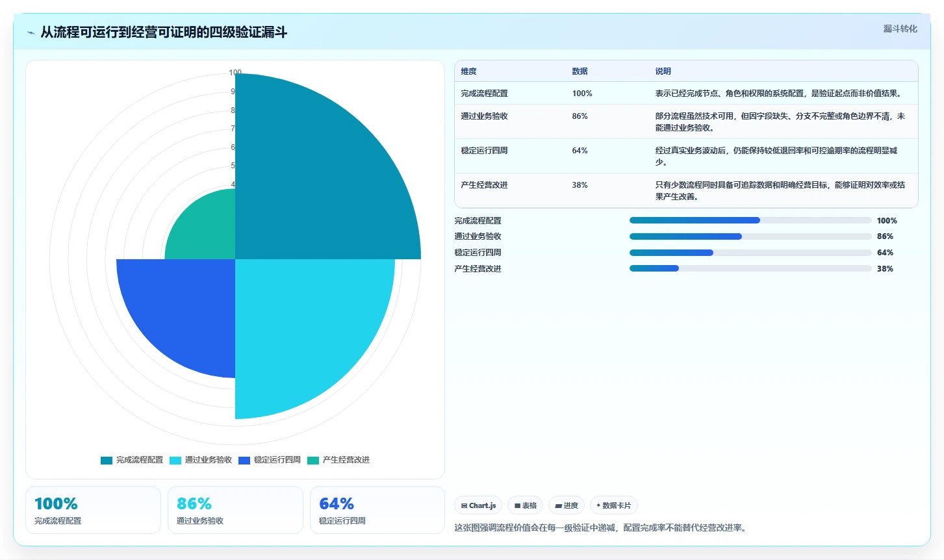This screenshot has width=944, height=560.
Task: Click 完成流程配置 progress label
Action: [x=478, y=221]
